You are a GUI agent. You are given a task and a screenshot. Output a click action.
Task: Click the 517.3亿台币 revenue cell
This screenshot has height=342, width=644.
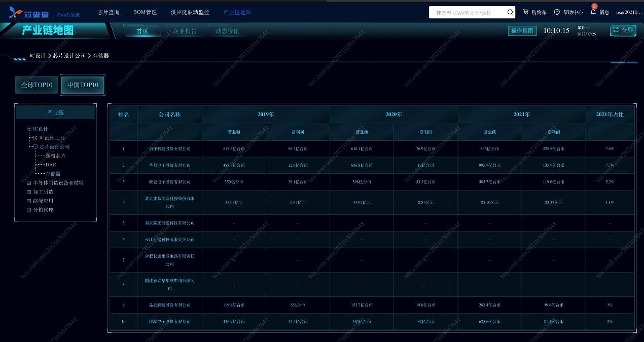click(x=234, y=149)
